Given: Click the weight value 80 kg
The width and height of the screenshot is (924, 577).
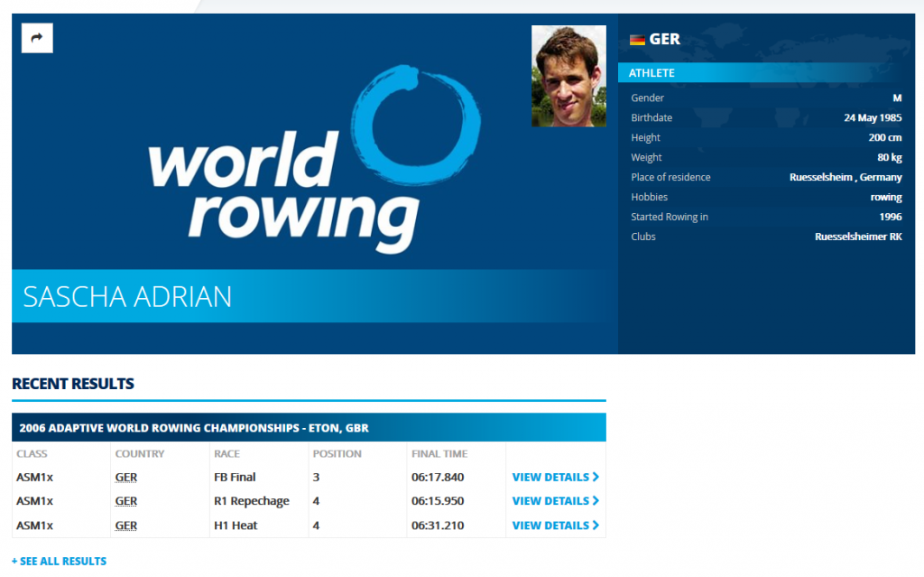Looking at the screenshot, I should 889,157.
